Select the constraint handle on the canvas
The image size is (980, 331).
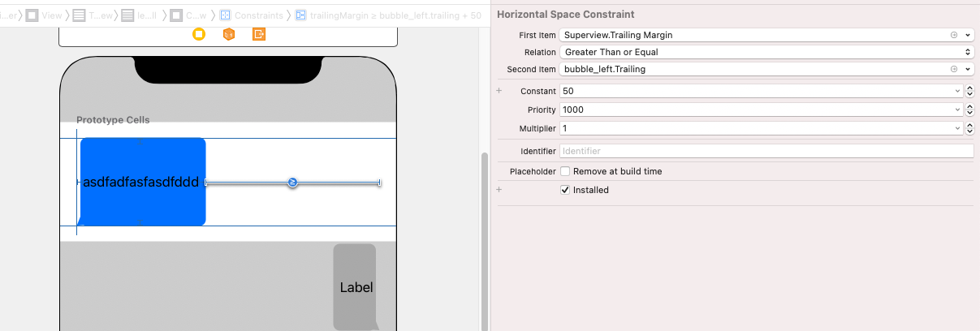tap(292, 183)
